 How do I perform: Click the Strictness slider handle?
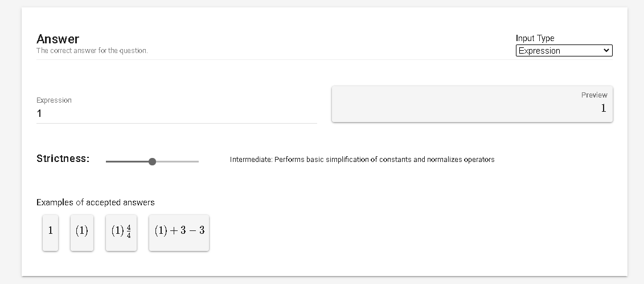coord(152,161)
